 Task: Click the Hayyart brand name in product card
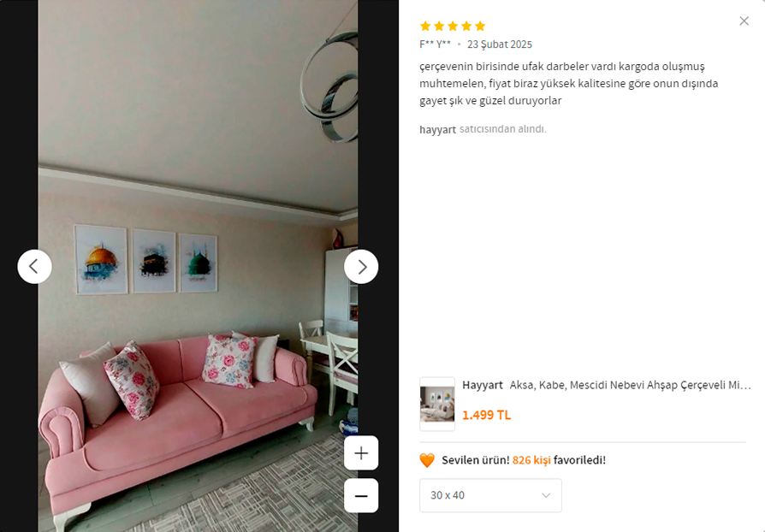tap(483, 385)
